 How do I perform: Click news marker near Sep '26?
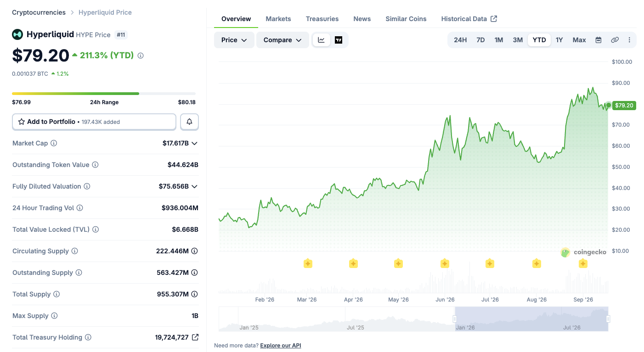[583, 263]
